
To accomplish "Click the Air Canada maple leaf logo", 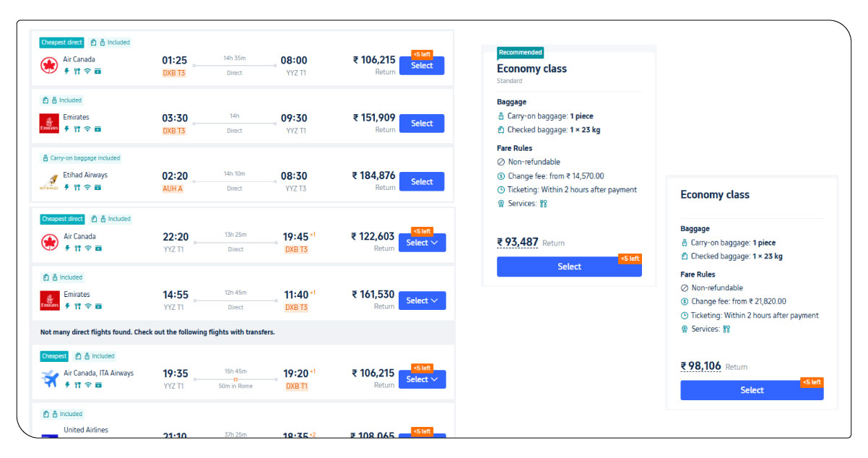I will [49, 64].
